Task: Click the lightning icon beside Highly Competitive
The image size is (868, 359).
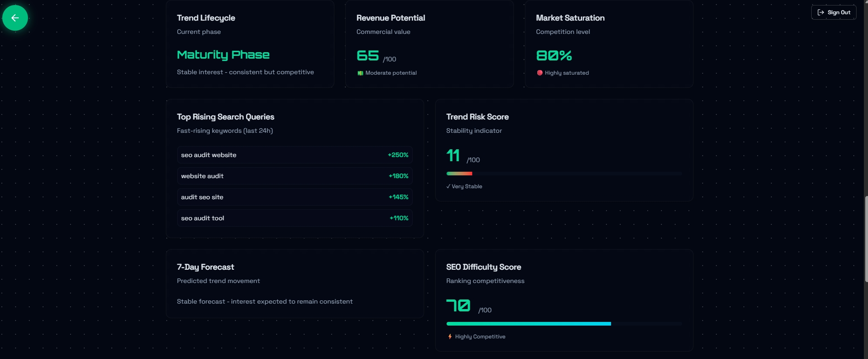Action: coord(450,337)
